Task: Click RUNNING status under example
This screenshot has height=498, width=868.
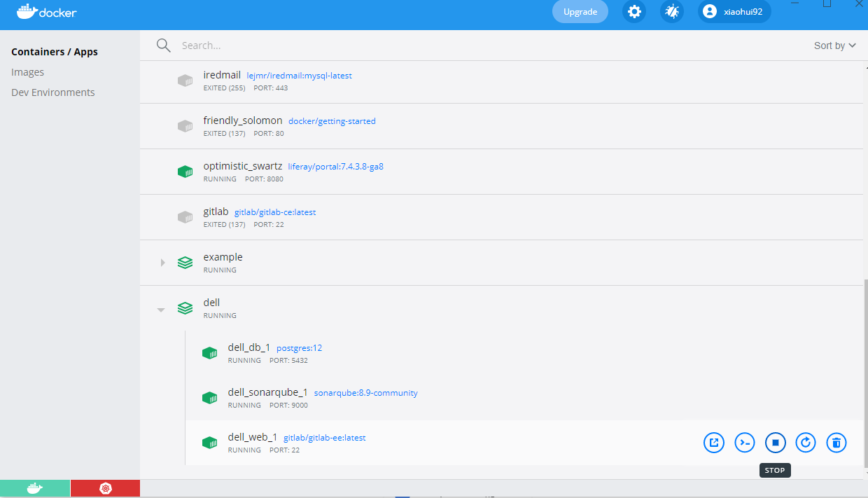Action: click(220, 270)
